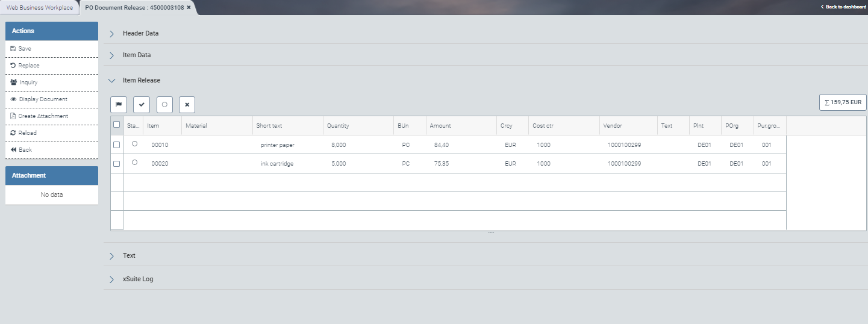This screenshot has height=324, width=868.
Task: Click the X reject icon button
Action: (187, 104)
